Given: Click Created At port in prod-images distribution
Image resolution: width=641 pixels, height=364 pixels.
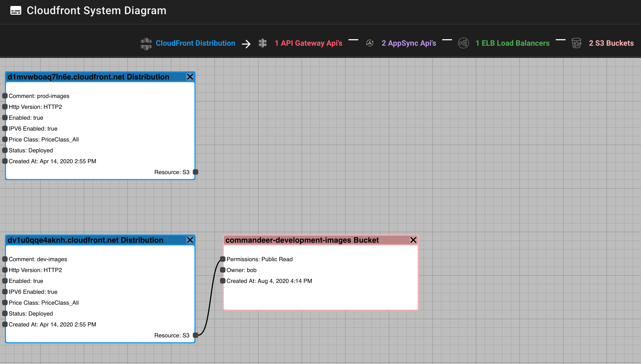Looking at the screenshot, I should tap(5, 161).
